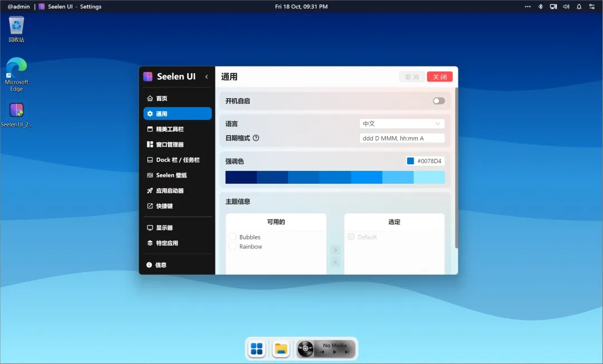Click the 取消 cancel button
This screenshot has height=364, width=603.
(x=412, y=76)
